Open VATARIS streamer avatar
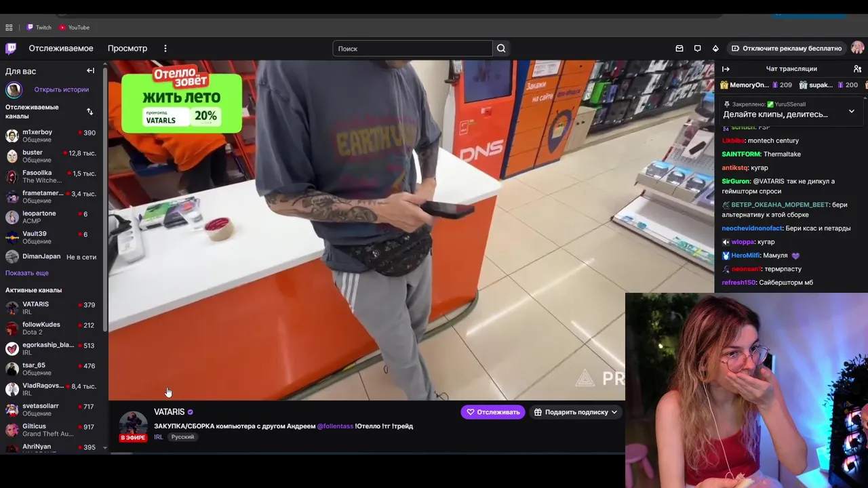This screenshot has width=868, height=488. click(133, 424)
